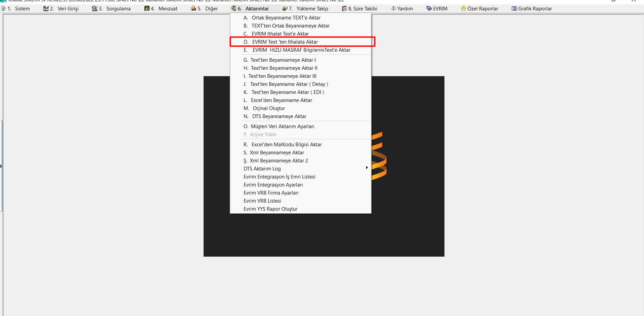Open Evrim Entegrasyon Ayarları
Screen dimensions: 644x316
tap(301, 185)
